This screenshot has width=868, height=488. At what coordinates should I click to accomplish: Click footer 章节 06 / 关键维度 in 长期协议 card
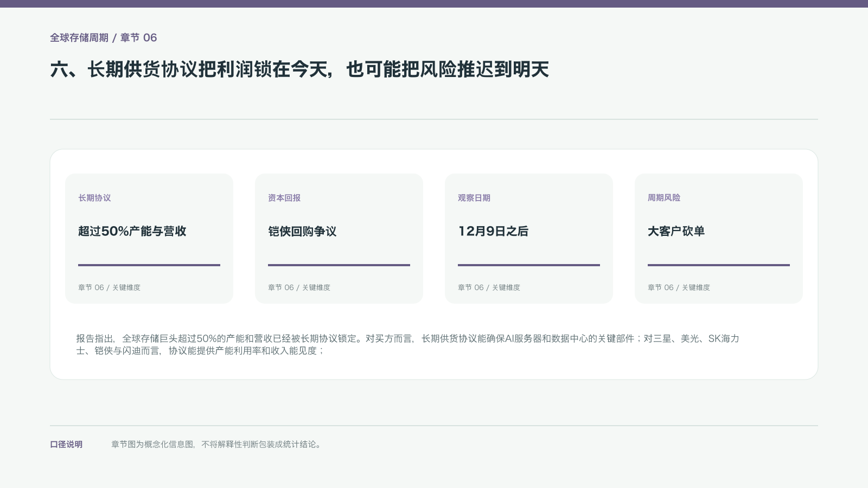coord(109,287)
